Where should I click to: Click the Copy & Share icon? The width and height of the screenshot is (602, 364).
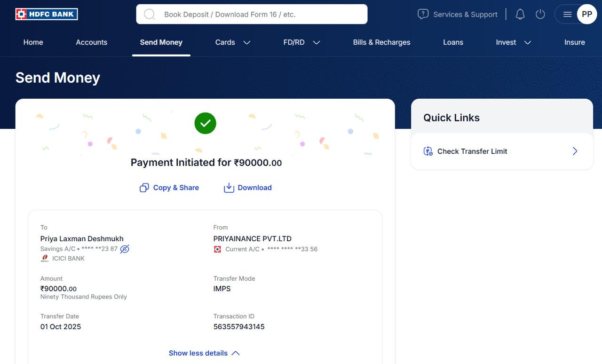144,188
